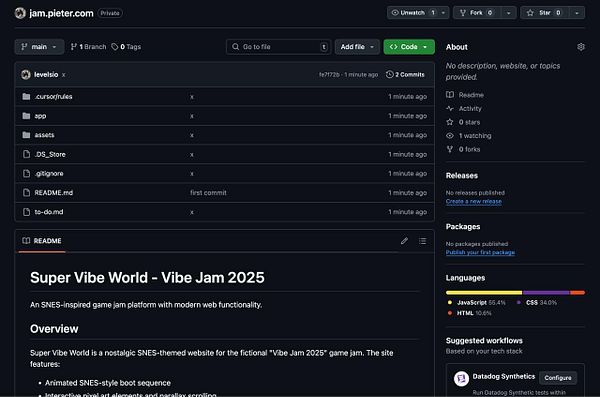The image size is (600, 397).
Task: Click the .gitignore file icon
Action: [26, 173]
